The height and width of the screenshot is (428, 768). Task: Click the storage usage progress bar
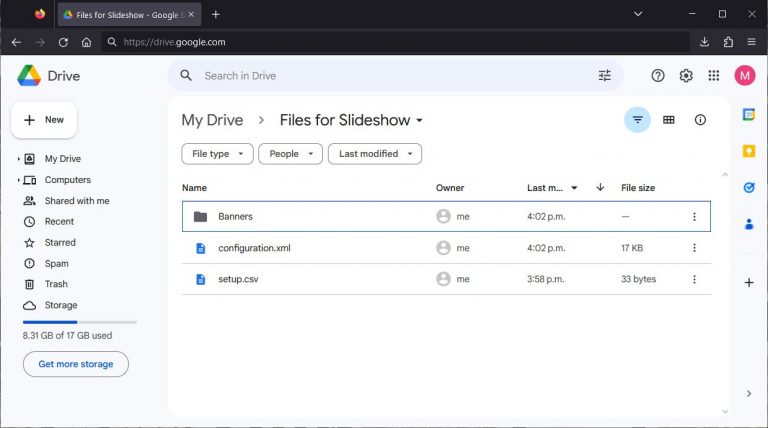(x=79, y=322)
